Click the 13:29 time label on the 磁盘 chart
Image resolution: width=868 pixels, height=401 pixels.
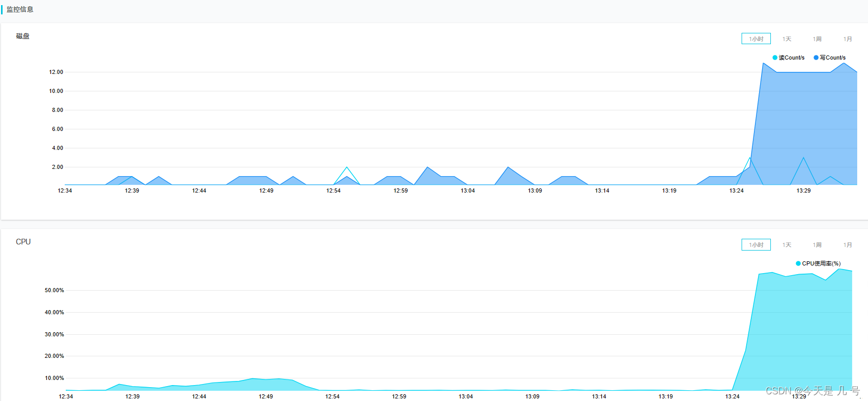804,190
